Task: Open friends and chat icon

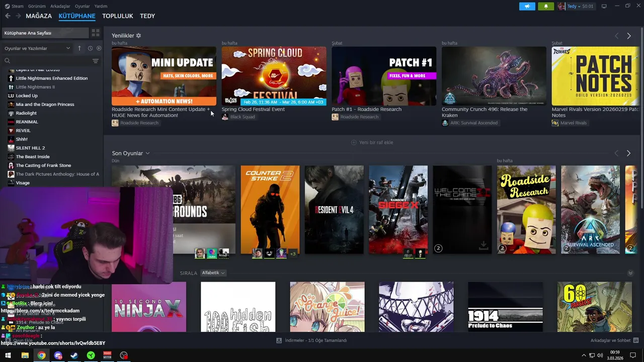Action: click(x=636, y=340)
